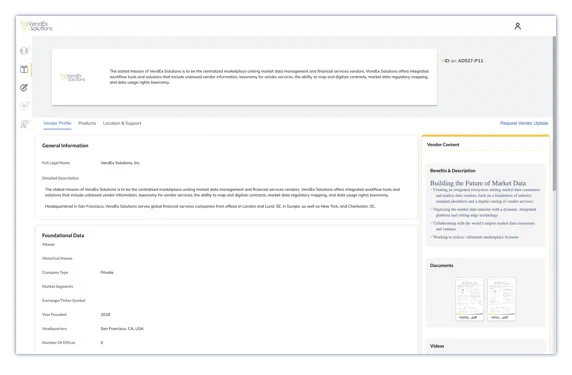Select the open book catalog sidebar icon
This screenshot has width=572, height=375.
pyautogui.click(x=24, y=69)
